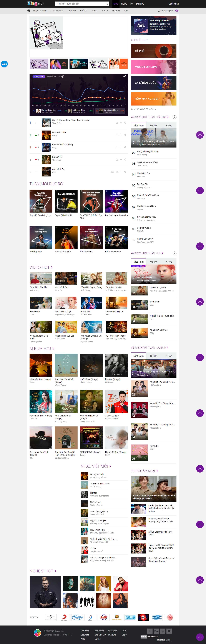The height and width of the screenshot is (644, 206).
Task: Download song Lệ Duyên Tình
Action: [117, 135]
